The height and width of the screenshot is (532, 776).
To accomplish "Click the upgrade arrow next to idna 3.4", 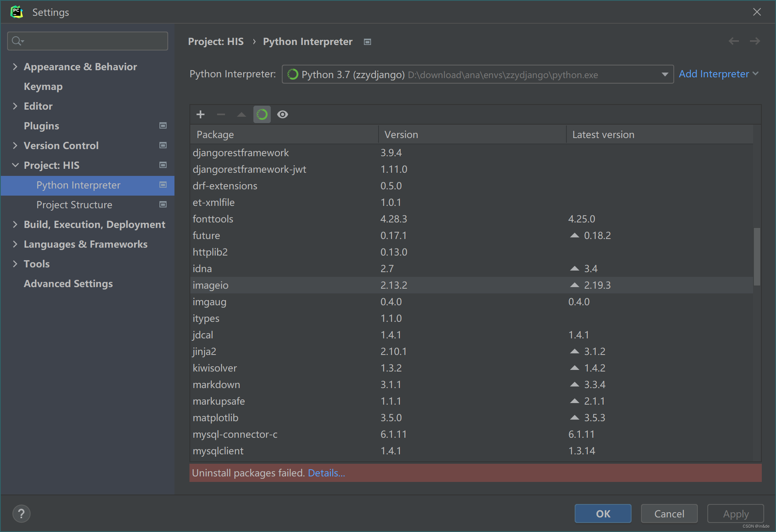I will (x=575, y=269).
